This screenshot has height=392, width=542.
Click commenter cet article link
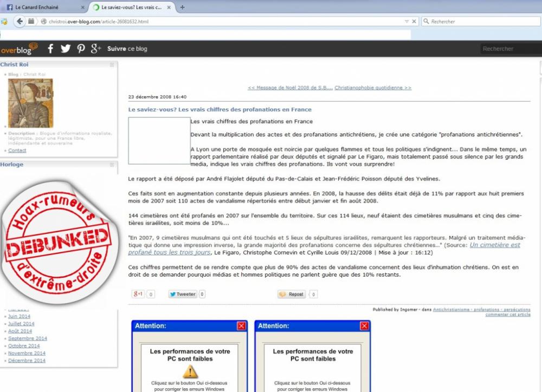(508, 314)
